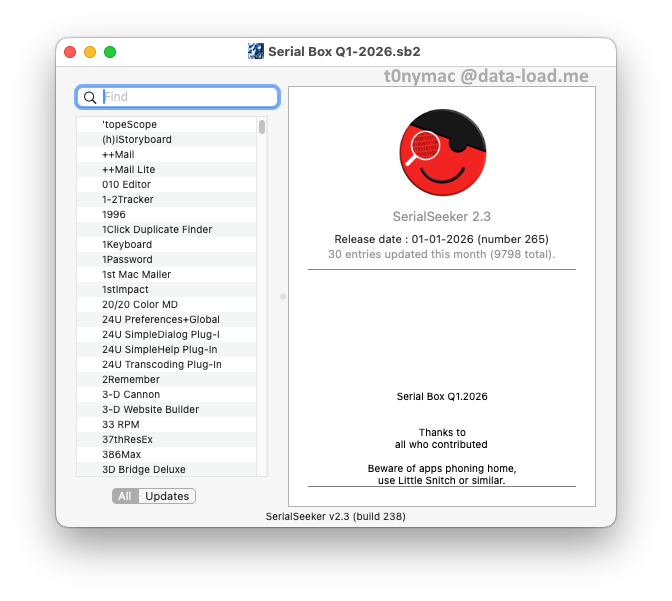Viewport: 672px width, 601px height.
Task: Switch to the Updates segment
Action: click(167, 496)
